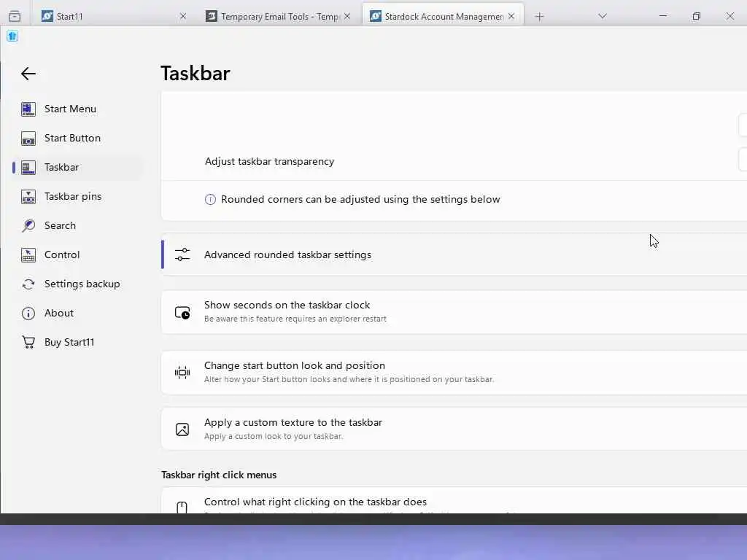
Task: Click 'Be aware this feature requires an explorer restart'
Action: (x=295, y=319)
